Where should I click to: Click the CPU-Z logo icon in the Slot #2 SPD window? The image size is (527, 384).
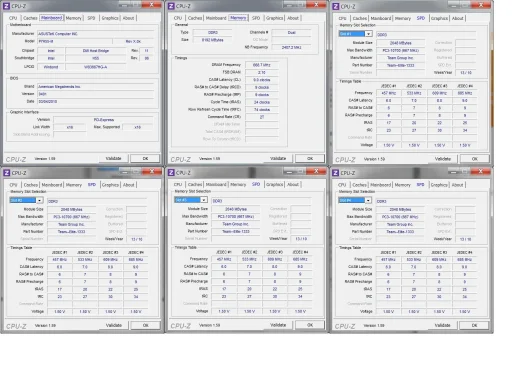click(6, 173)
